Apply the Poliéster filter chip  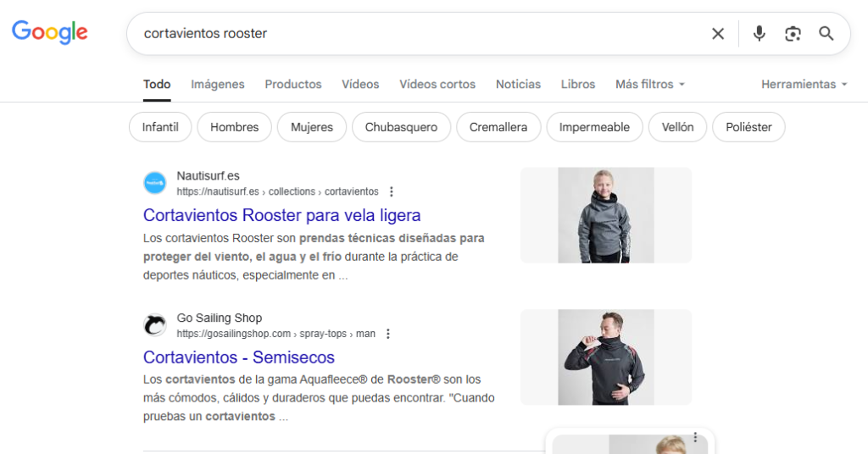click(748, 127)
